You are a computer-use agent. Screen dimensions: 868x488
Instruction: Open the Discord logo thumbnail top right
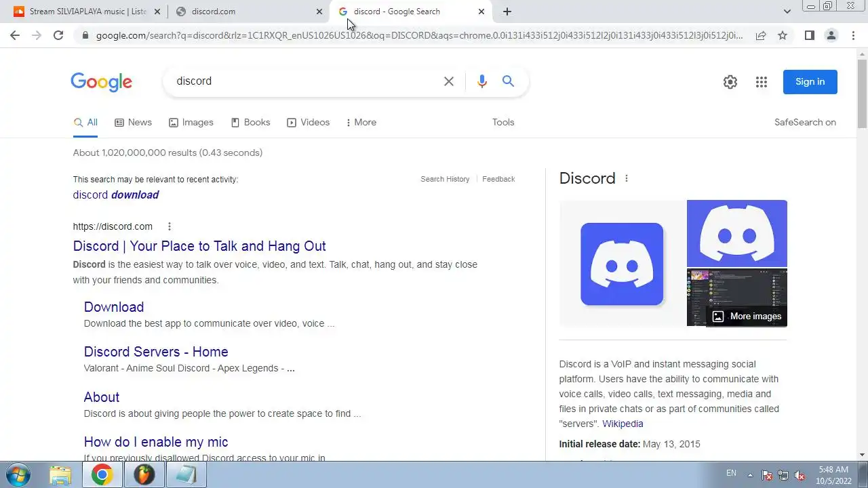tap(737, 233)
